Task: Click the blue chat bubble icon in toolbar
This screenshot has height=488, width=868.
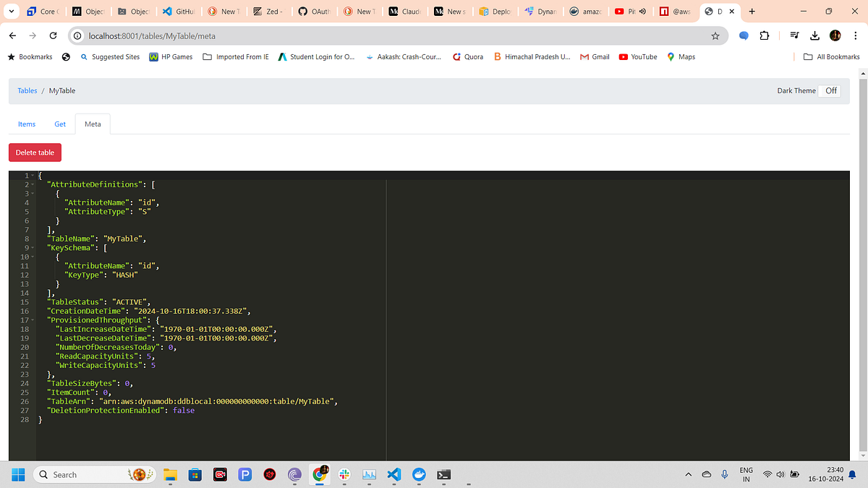Action: (x=744, y=35)
